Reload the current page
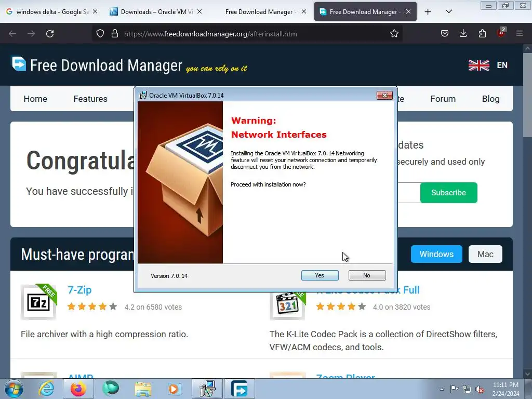Image resolution: width=532 pixels, height=399 pixels. pyautogui.click(x=50, y=34)
